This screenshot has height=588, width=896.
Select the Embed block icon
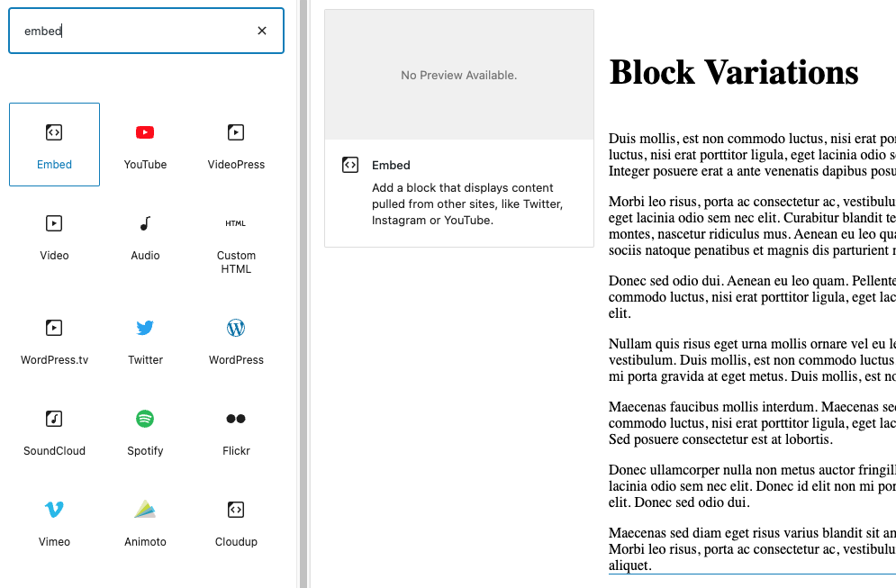pyautogui.click(x=54, y=133)
